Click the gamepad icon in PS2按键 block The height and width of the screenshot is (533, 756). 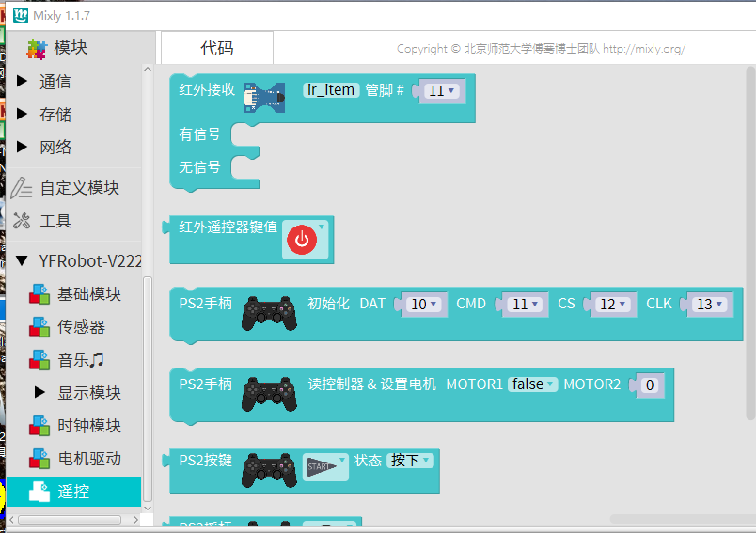(267, 470)
